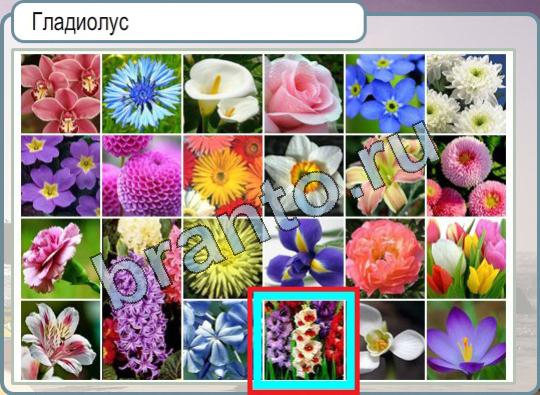This screenshot has height=395, width=540.
Task: Pick the white-pink striped alstroemeria picture
Action: coord(61,340)
